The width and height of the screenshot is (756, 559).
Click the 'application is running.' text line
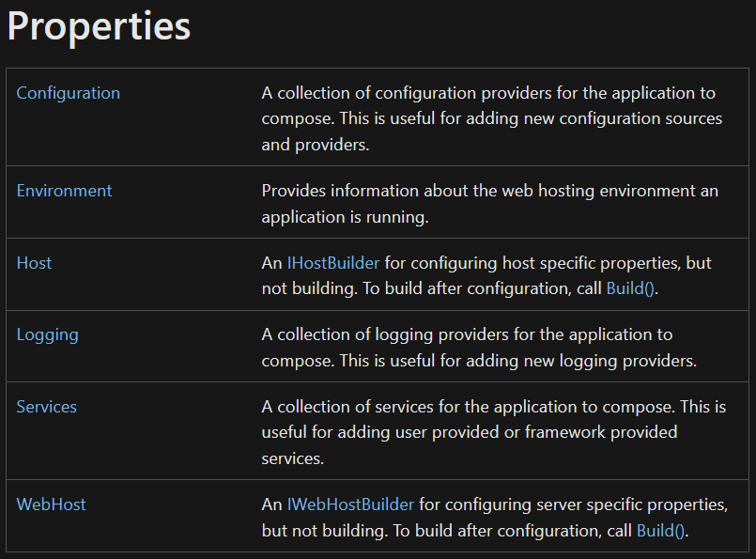click(x=345, y=217)
